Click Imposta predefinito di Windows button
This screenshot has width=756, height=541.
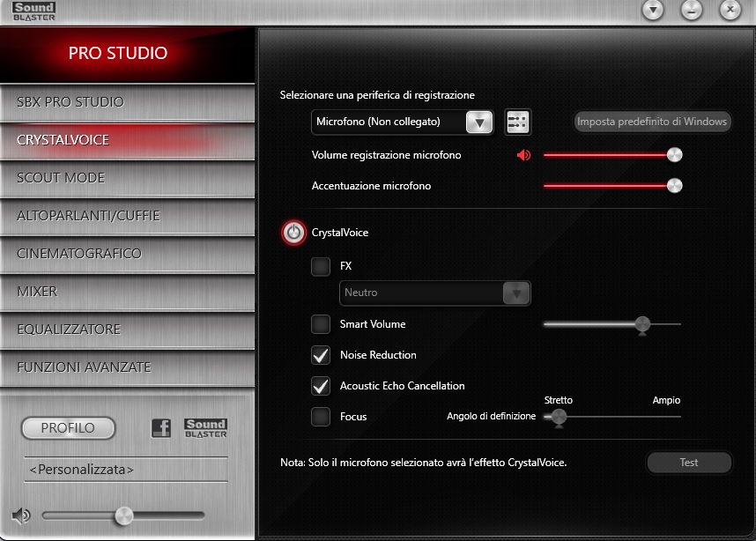[652, 122]
